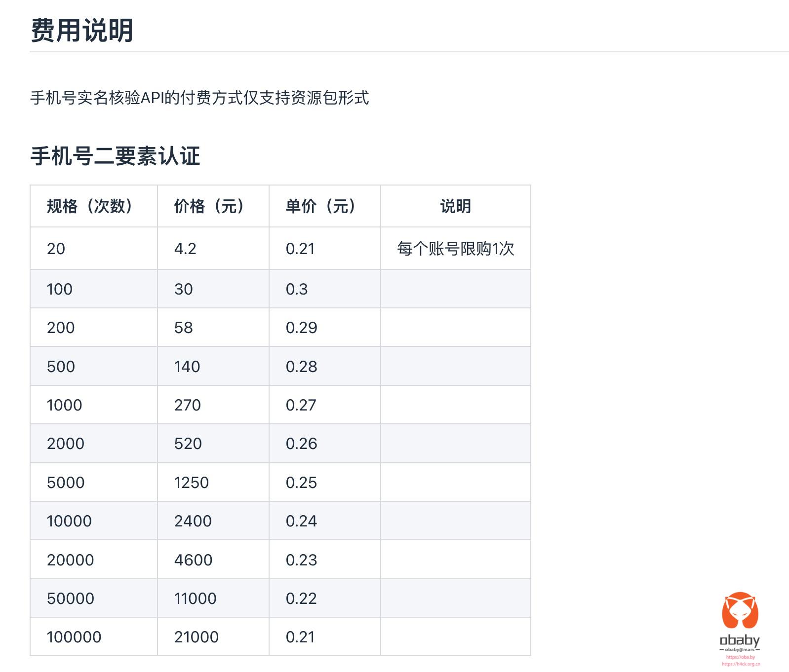Select the 规格（次数）column header
Screen dimensions: 789x672
pyautogui.click(x=90, y=206)
